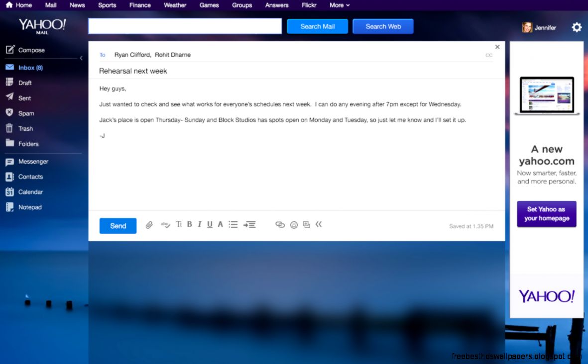Open the Calendar icon in the sidebar
This screenshot has height=364, width=588.
pos(9,191)
